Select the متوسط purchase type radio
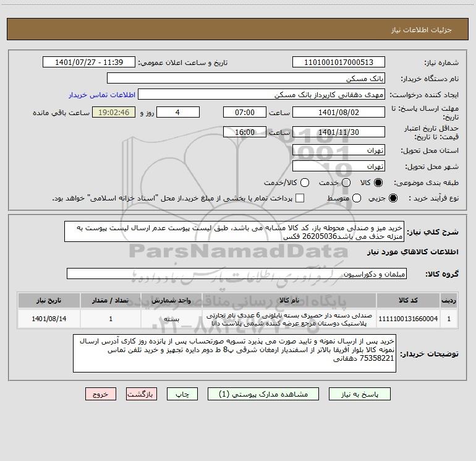 tap(357, 198)
